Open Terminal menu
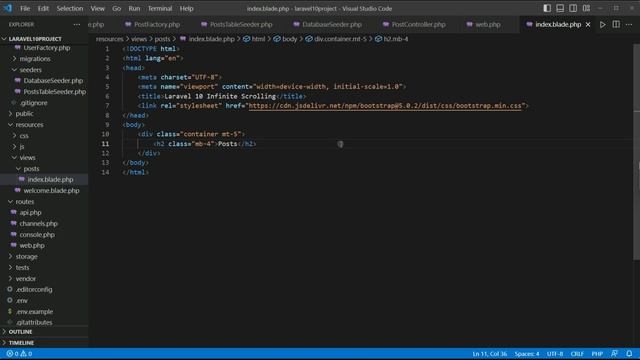Image resolution: width=640 pixels, height=360 pixels. point(160,9)
